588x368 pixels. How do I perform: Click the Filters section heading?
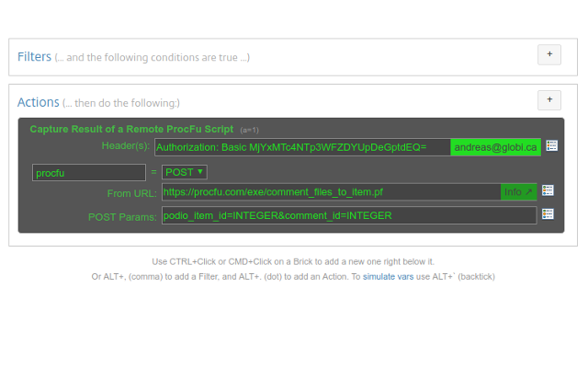coord(35,57)
